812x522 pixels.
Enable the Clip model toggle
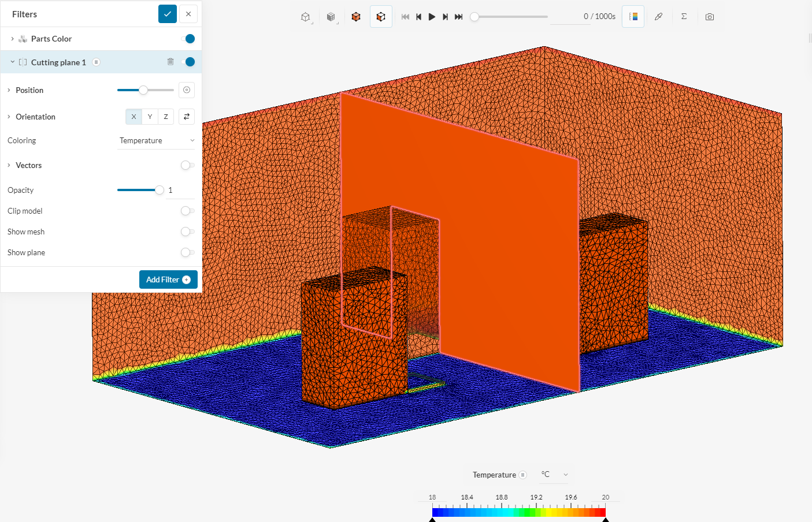click(187, 211)
